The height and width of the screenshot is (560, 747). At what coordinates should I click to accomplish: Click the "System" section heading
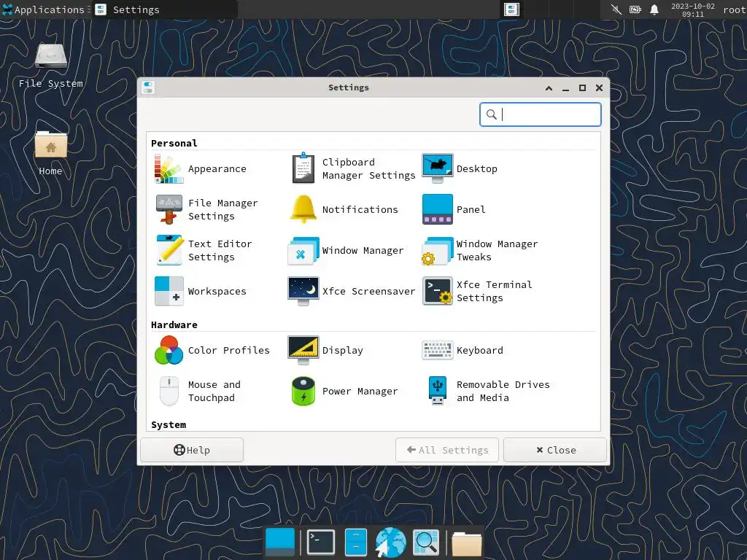tap(169, 425)
